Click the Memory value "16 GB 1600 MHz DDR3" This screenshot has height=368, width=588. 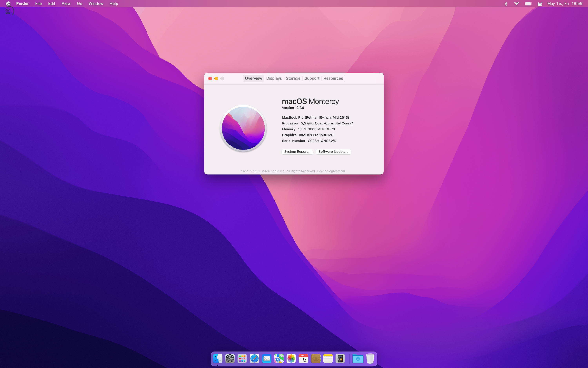[x=316, y=129]
